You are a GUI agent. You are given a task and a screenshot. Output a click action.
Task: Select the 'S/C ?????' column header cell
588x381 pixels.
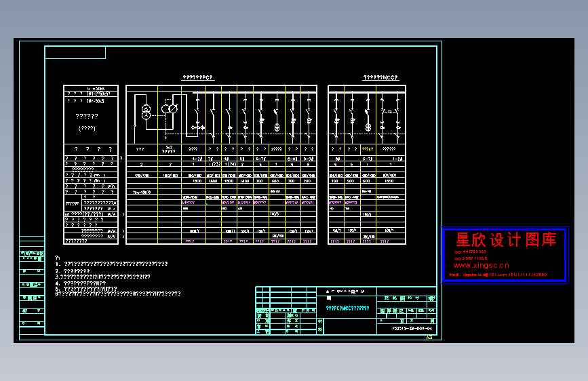point(169,149)
